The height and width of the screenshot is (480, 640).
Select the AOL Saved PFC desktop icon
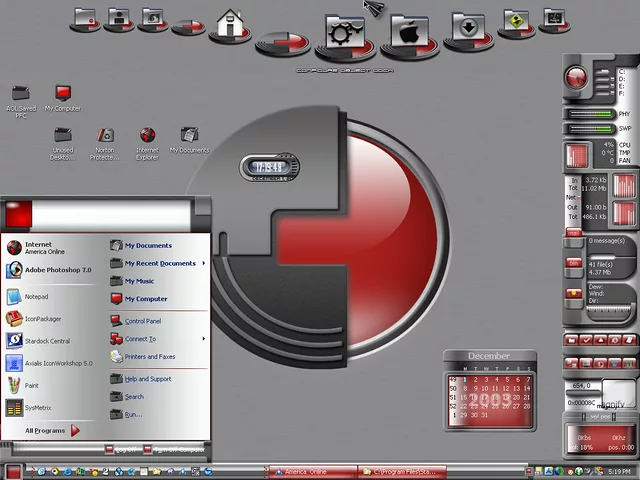point(21,102)
